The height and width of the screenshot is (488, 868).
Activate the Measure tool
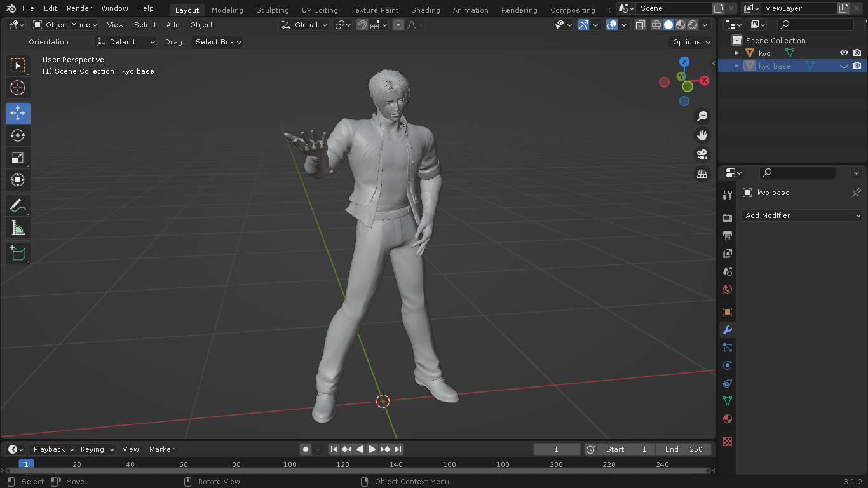tap(18, 227)
